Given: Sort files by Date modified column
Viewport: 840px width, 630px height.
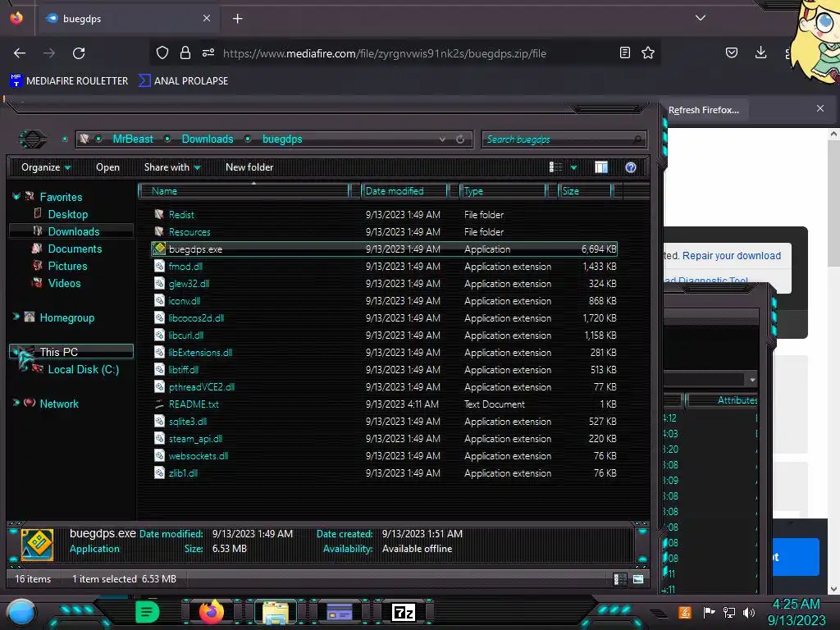Looking at the screenshot, I should click(x=405, y=190).
